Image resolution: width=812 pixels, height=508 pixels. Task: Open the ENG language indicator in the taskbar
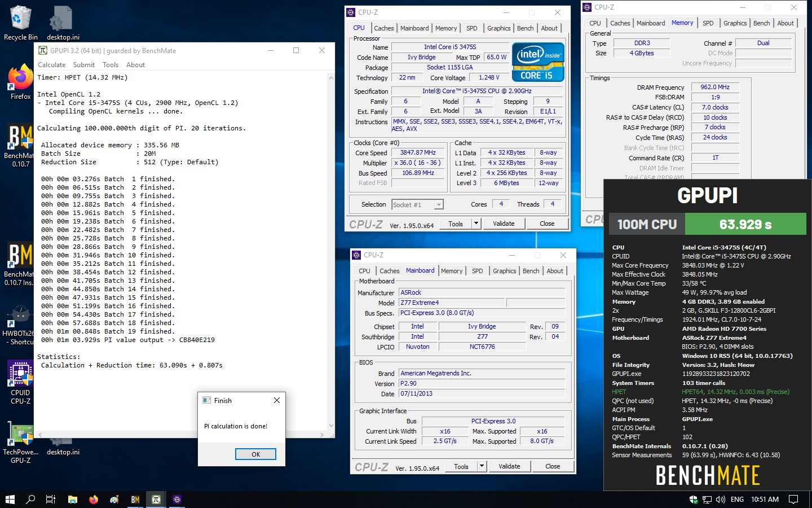737,500
